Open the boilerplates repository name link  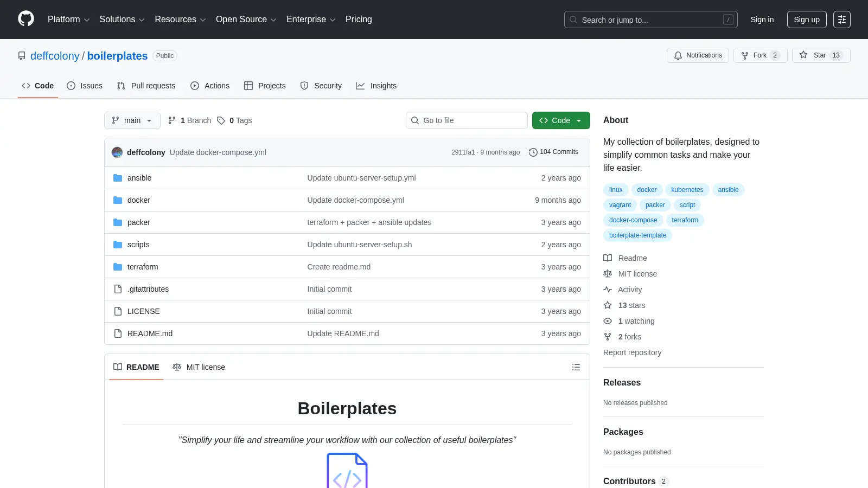(117, 56)
